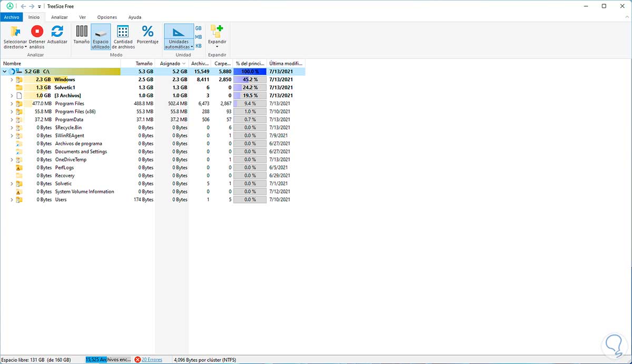Click the Windows folder icon

point(19,79)
